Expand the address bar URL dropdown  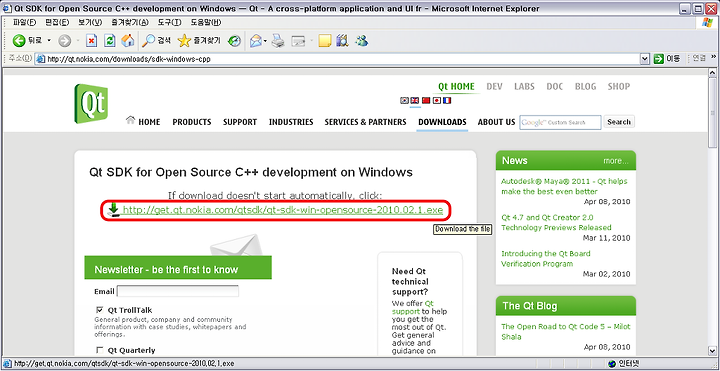(645, 59)
